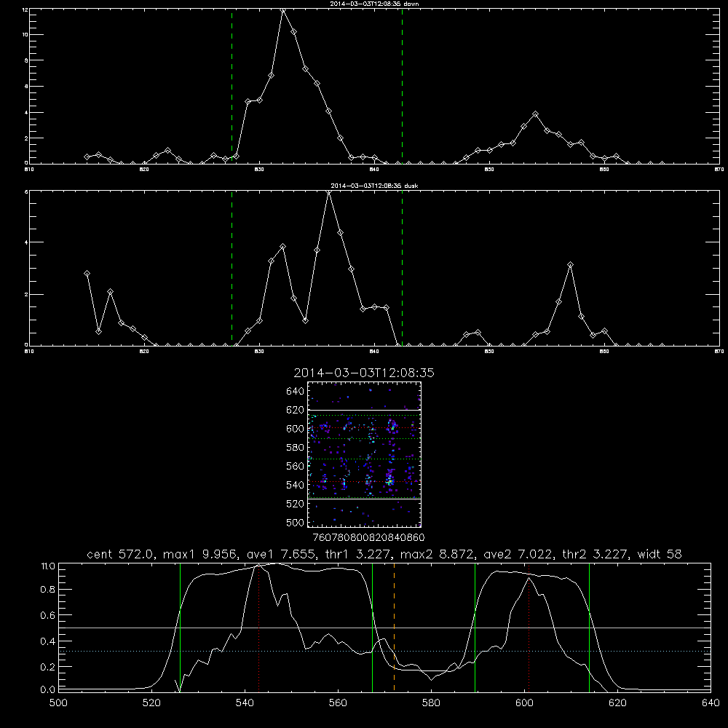This screenshot has width=728, height=728.
Task: Click the dawn plot title text
Action: [374, 4]
